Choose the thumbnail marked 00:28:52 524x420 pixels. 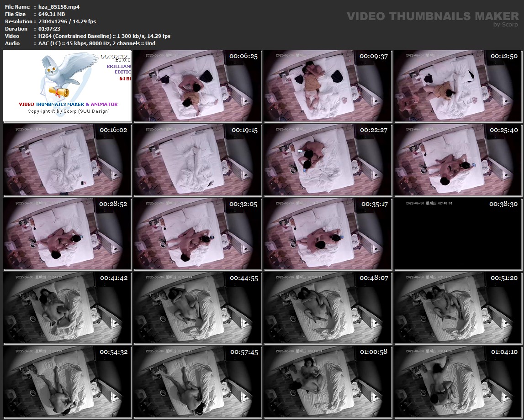(67, 234)
